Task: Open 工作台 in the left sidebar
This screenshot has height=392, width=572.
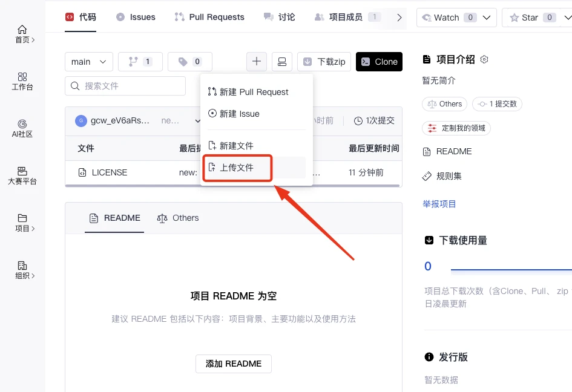Action: (22, 81)
